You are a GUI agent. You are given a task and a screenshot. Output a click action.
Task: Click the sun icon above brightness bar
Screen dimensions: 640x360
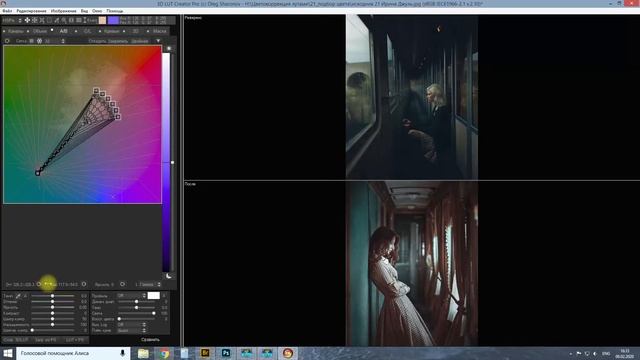169,48
